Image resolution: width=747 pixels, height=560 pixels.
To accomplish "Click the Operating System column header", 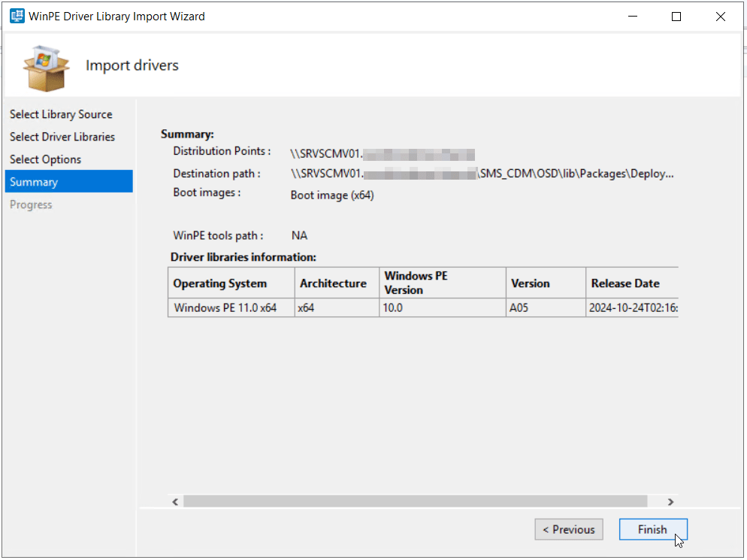I will 220,283.
